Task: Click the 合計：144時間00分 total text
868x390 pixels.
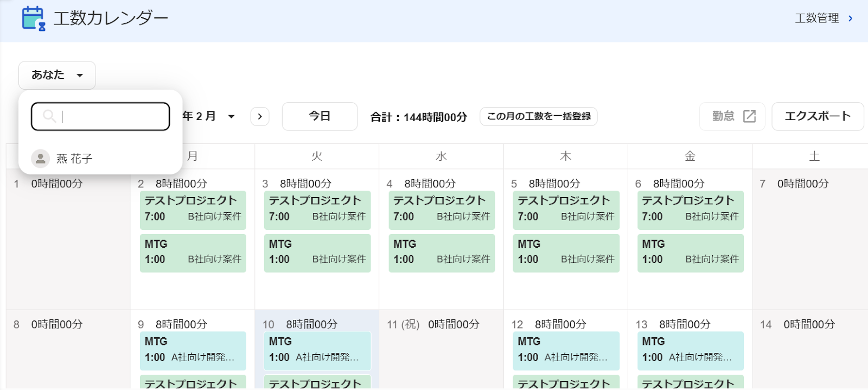Action: [x=418, y=117]
